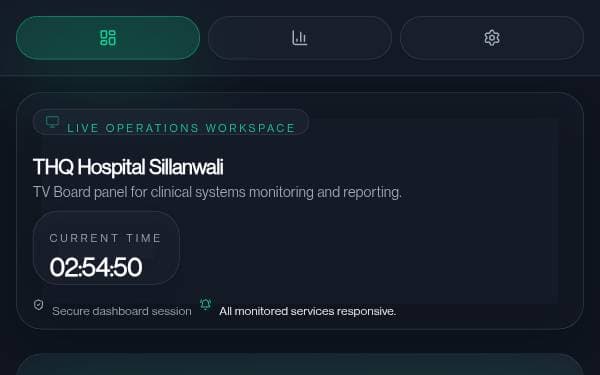The height and width of the screenshot is (375, 600).
Task: Switch to the bar chart analytics tab
Action: pos(300,38)
